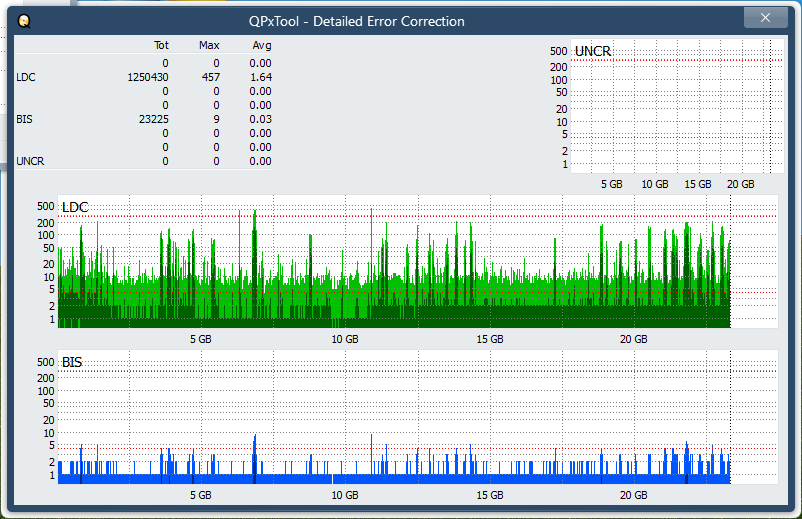Click the UNCR row label in table
Screen dimensions: 802x519
(30, 161)
